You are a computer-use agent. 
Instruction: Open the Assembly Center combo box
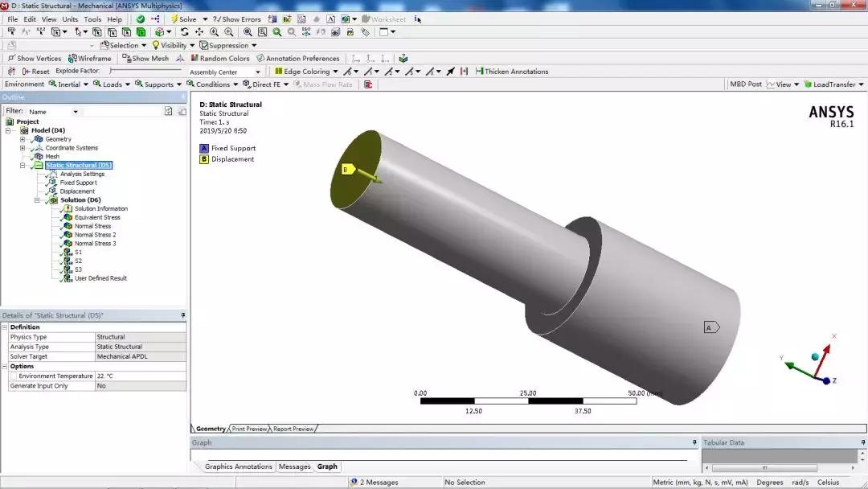(x=224, y=72)
